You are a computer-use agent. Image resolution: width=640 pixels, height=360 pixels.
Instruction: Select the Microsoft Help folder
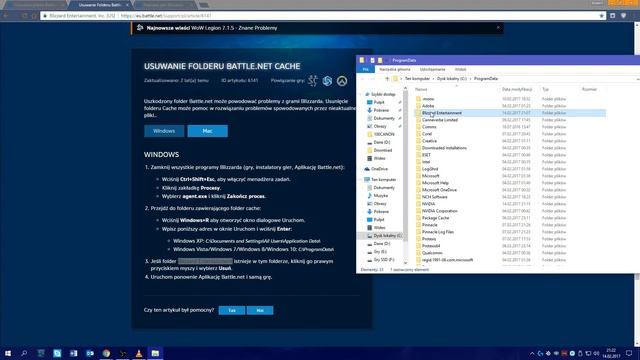pos(435,183)
